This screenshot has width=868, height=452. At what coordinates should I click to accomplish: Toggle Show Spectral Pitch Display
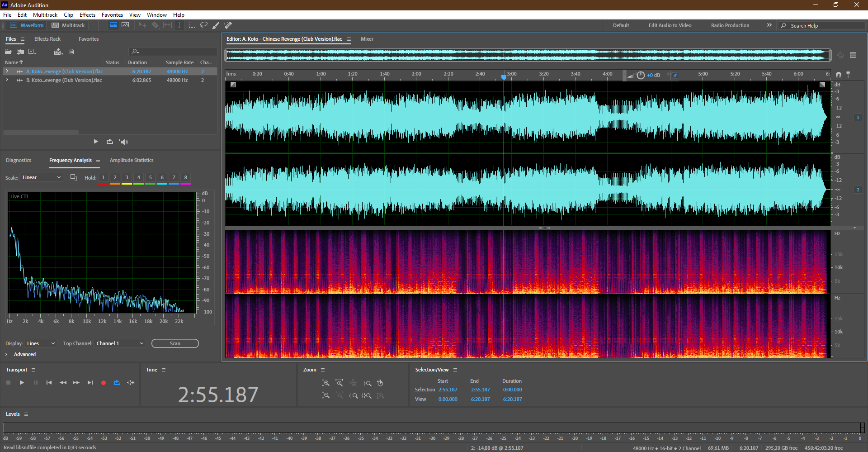click(125, 25)
